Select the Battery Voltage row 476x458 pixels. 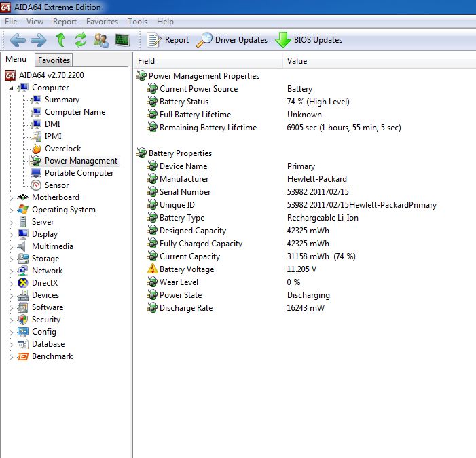pyautogui.click(x=186, y=269)
